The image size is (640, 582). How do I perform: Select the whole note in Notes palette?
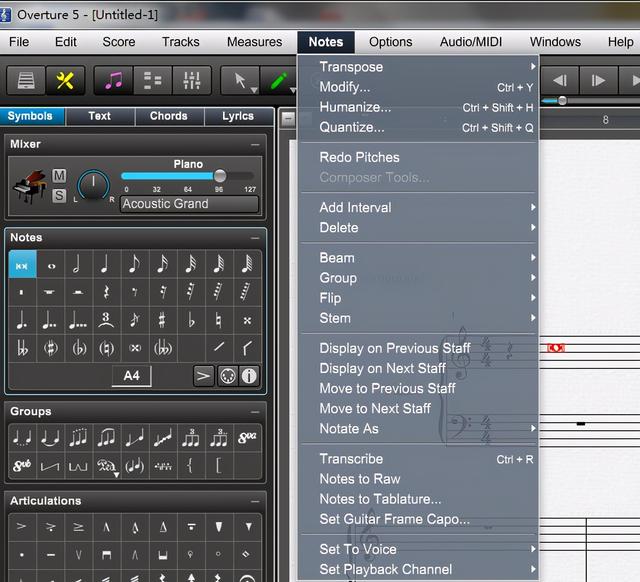(x=51, y=264)
